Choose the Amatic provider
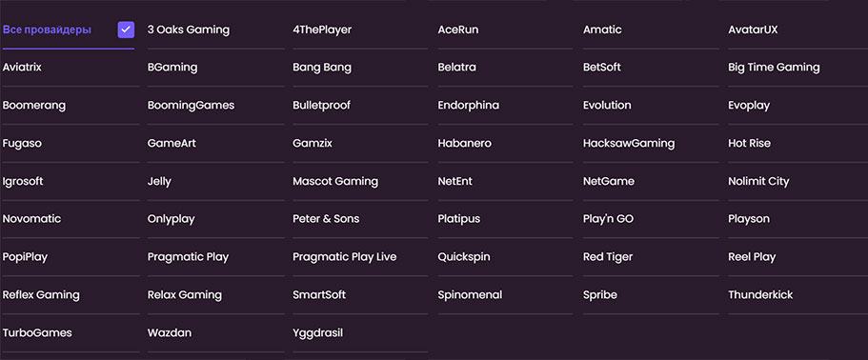Image resolution: width=868 pixels, height=360 pixels. [x=602, y=30]
